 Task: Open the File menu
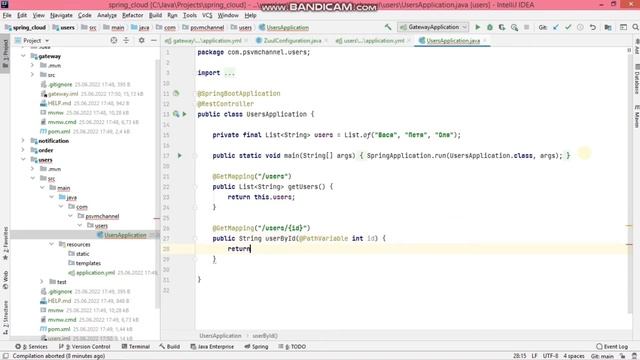(7, 15)
